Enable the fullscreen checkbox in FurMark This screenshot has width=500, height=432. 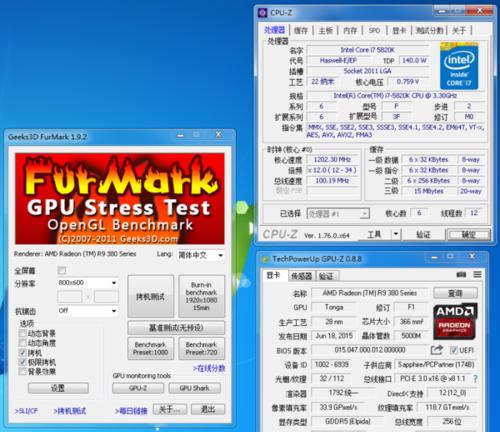[62, 270]
